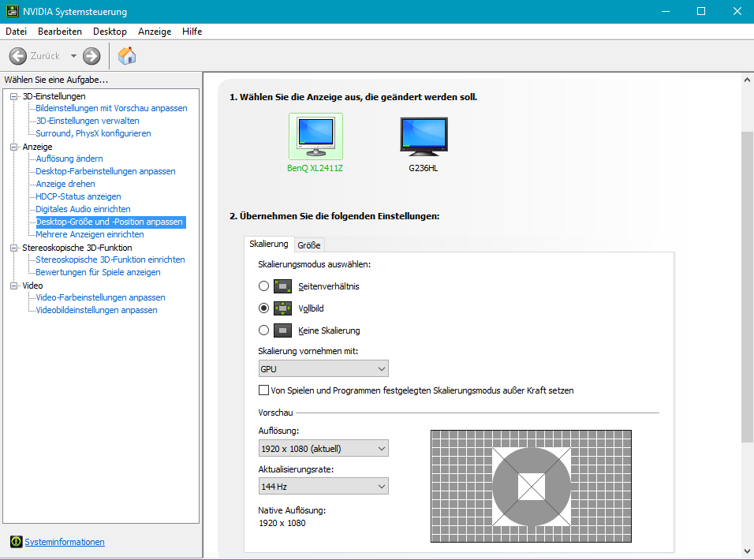754x560 pixels.
Task: Select Desktop-Größe und -Position anpassen
Action: 110,222
